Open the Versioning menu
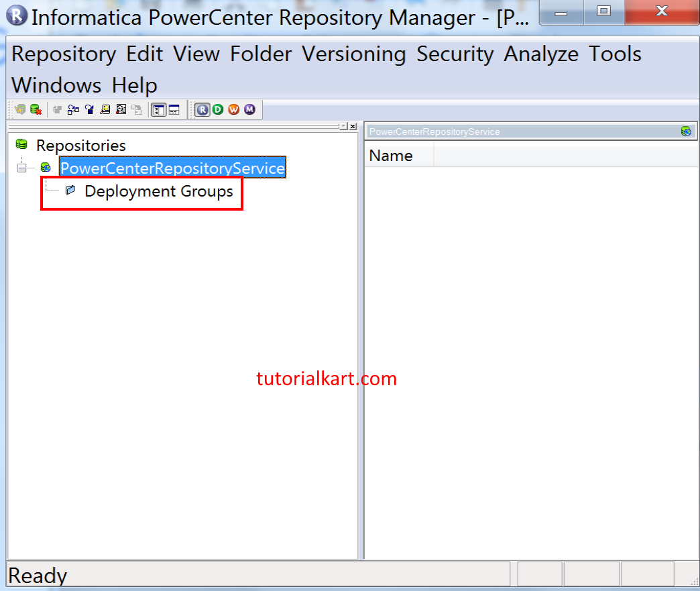The height and width of the screenshot is (591, 700). pyautogui.click(x=353, y=54)
